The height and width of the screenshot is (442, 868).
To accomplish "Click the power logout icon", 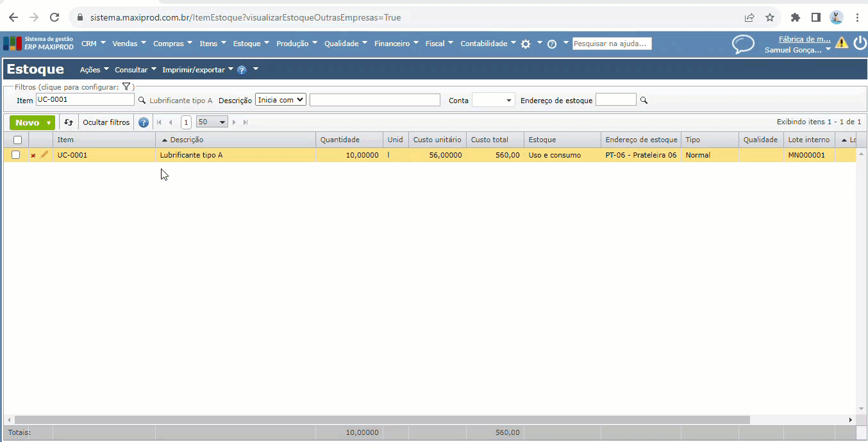I will (x=860, y=43).
